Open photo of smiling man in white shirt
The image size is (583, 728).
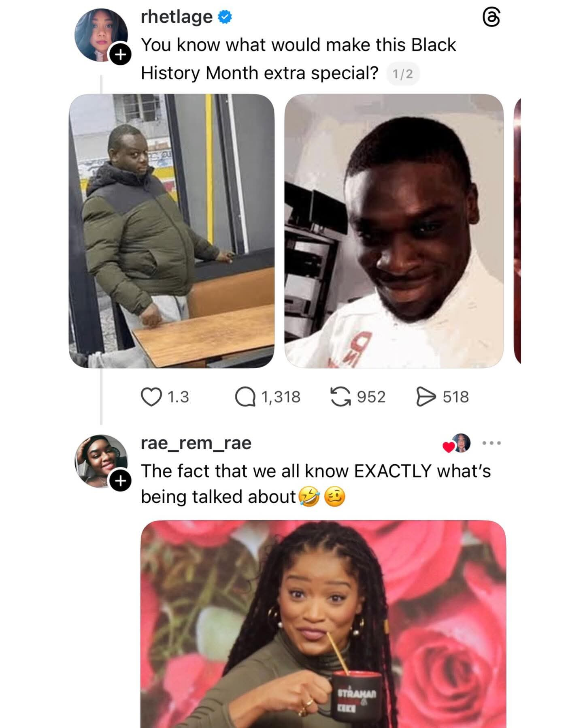394,231
